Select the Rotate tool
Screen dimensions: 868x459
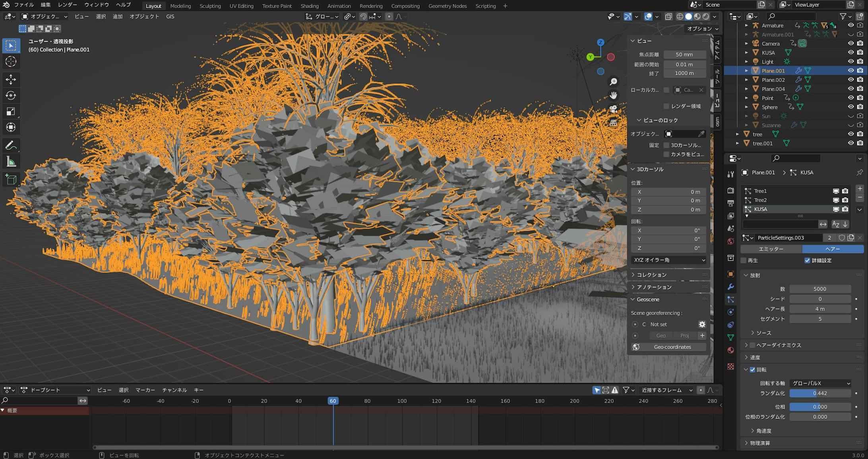click(x=11, y=95)
